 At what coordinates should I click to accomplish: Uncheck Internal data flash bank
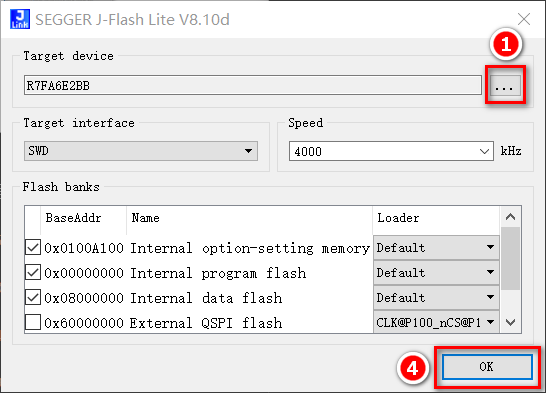pyautogui.click(x=33, y=298)
